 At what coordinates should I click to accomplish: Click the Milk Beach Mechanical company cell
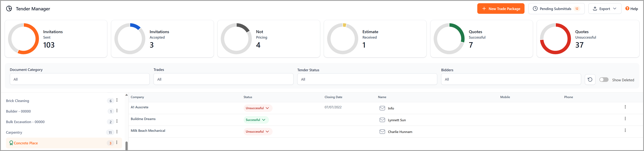148,131
